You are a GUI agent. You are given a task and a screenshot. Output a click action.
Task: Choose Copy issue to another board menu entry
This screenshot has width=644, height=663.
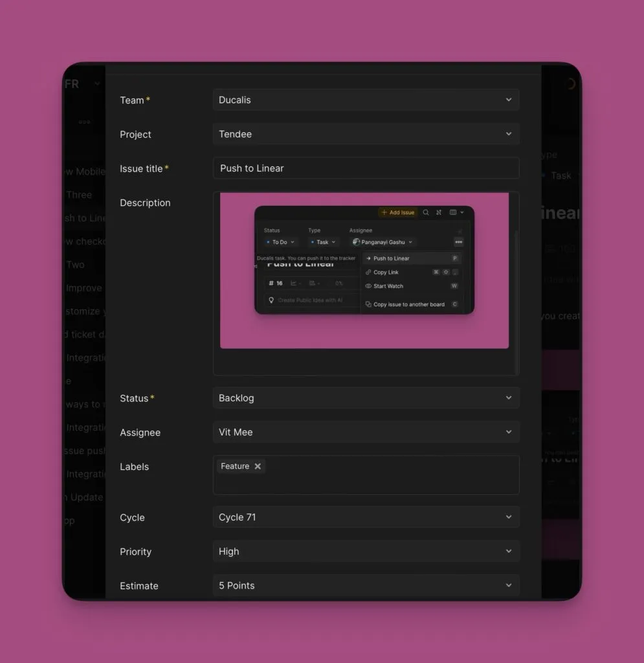point(408,305)
